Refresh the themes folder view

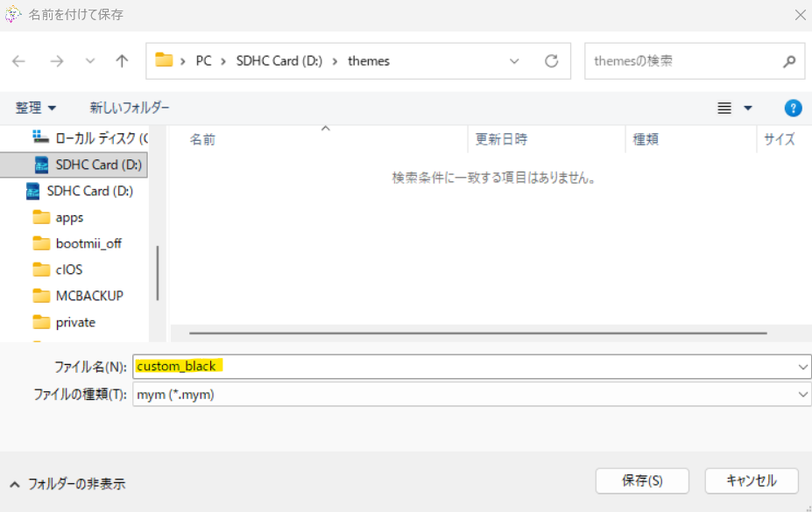(x=551, y=61)
